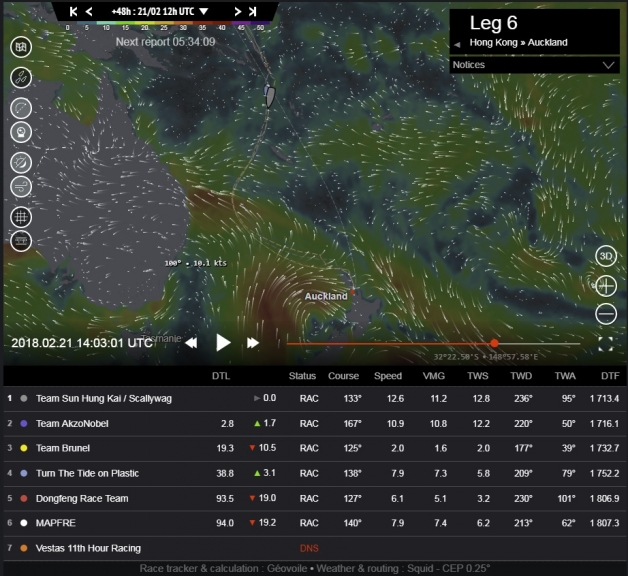Sort by Status column header

(302, 376)
